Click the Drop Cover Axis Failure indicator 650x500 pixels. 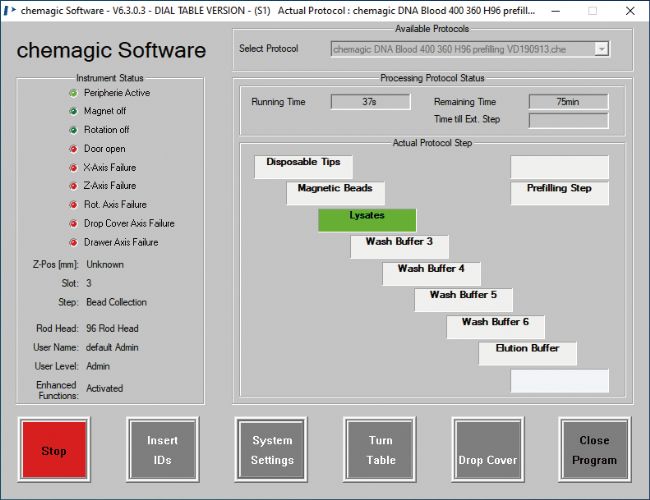[x=73, y=223]
